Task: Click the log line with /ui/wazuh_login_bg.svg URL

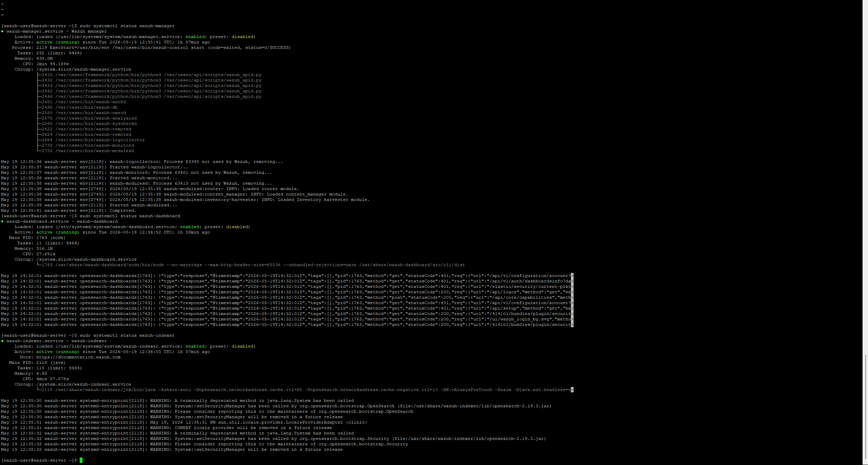Action: click(x=287, y=319)
